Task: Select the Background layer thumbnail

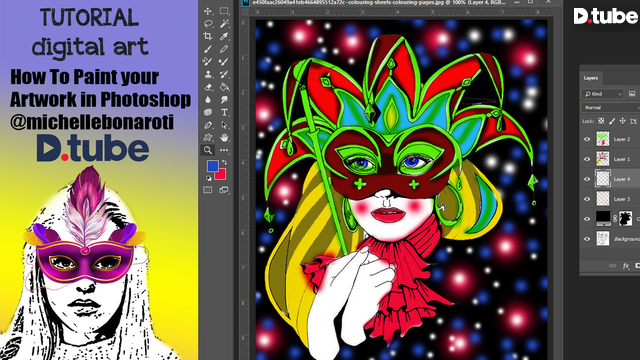Action: 603,238
